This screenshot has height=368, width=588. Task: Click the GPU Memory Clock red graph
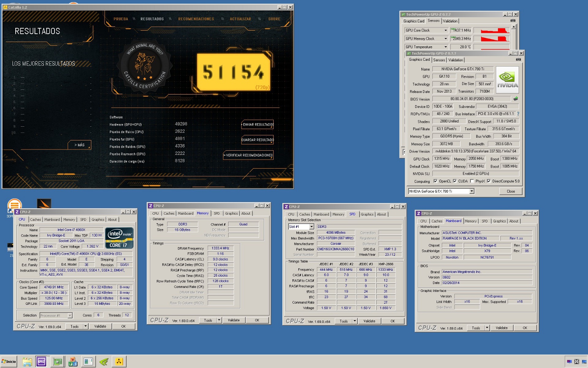coord(492,38)
